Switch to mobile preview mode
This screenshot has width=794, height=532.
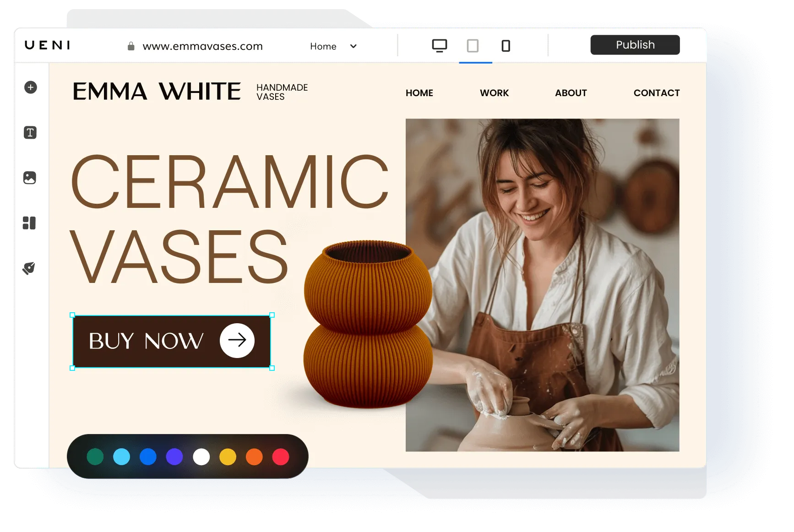pyautogui.click(x=505, y=46)
